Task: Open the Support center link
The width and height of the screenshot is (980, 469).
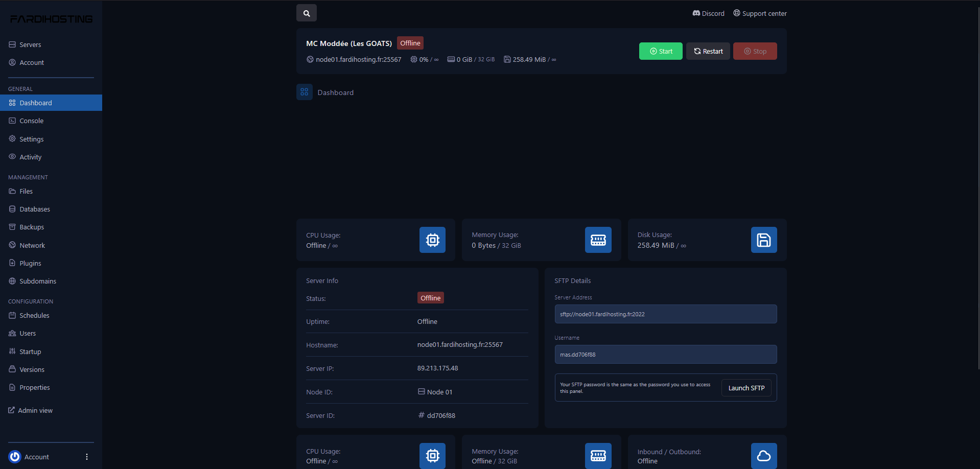Action: (760, 13)
